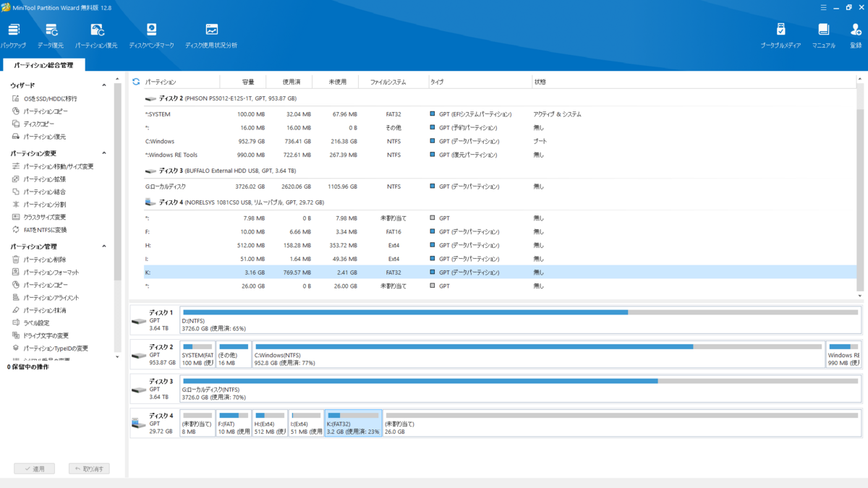
Task: Select ドライブ文字の変更 in the sidebar
Action: [x=41, y=335]
